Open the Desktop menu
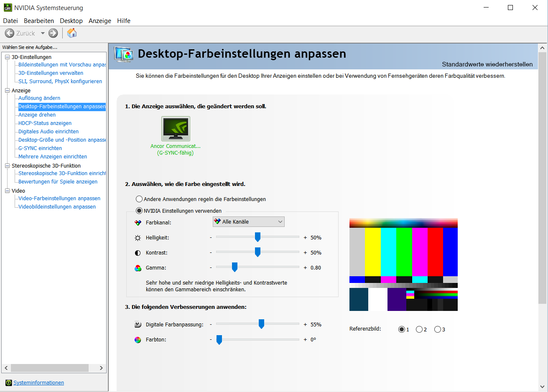 point(71,21)
